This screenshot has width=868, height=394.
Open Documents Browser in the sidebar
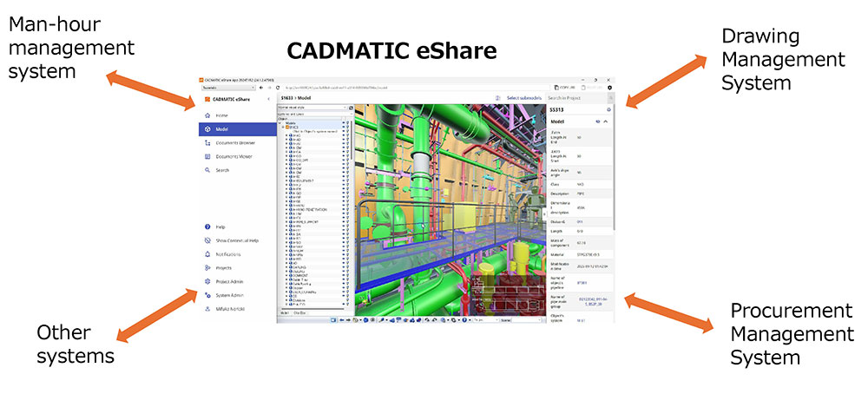pyautogui.click(x=238, y=143)
